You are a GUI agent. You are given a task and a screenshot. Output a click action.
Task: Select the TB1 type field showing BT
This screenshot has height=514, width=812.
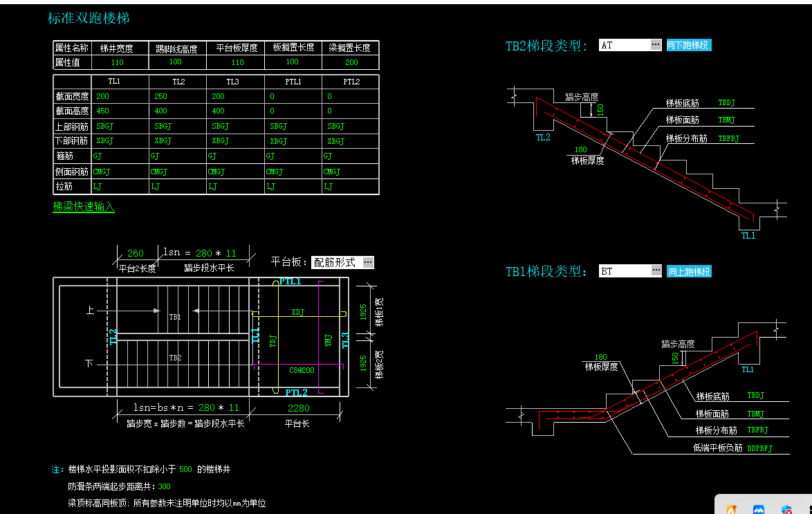625,271
